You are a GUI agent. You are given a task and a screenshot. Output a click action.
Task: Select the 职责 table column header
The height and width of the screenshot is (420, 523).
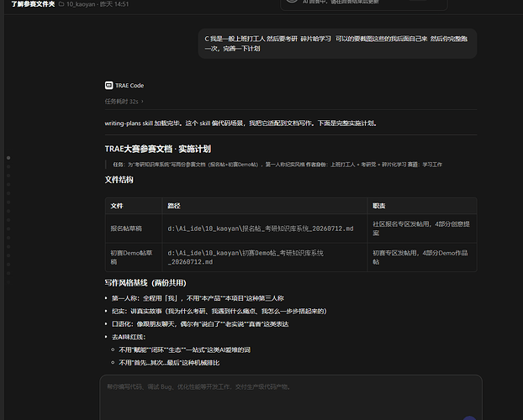(379, 206)
